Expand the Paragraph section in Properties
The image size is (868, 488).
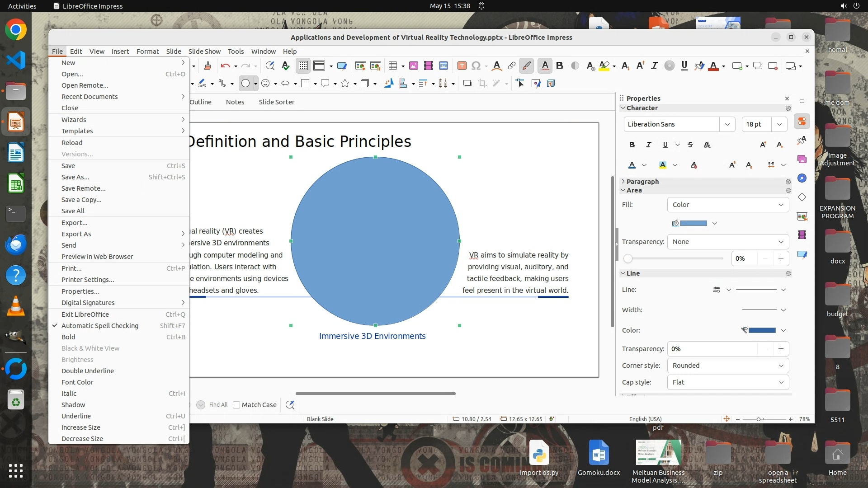642,182
